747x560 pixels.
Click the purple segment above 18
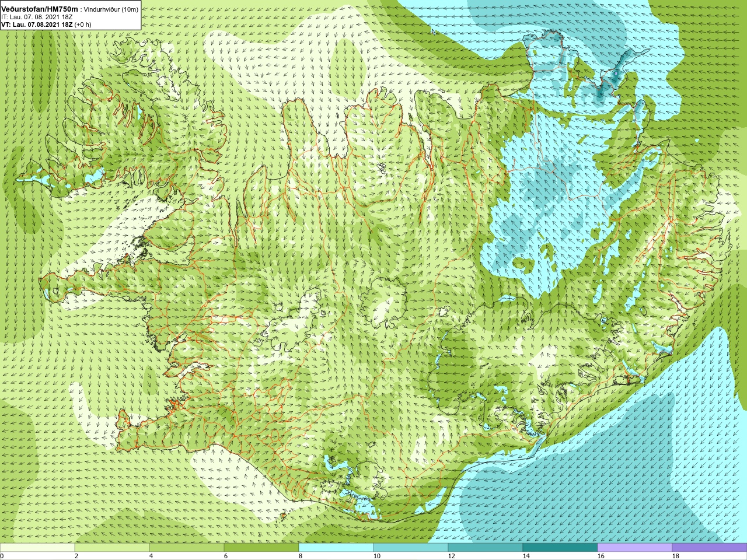(710, 548)
